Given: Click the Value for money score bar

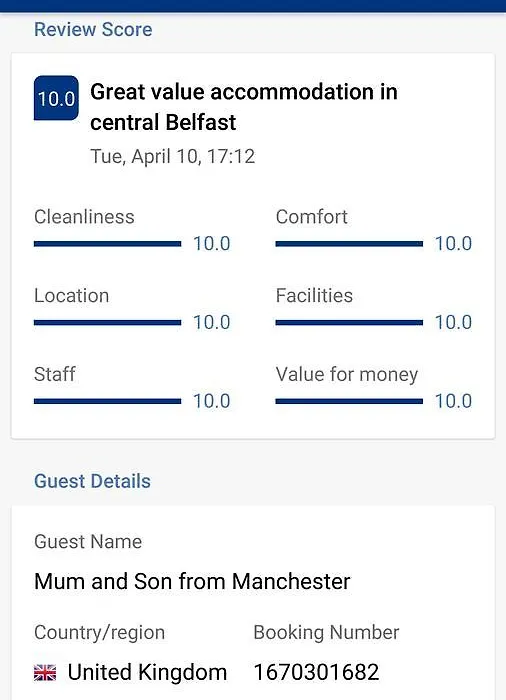Looking at the screenshot, I should [349, 401].
